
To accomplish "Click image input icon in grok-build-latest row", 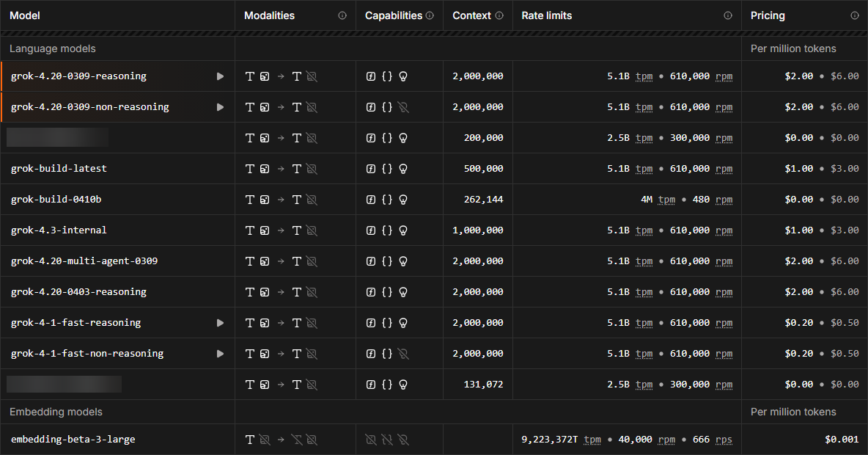I will click(x=265, y=169).
